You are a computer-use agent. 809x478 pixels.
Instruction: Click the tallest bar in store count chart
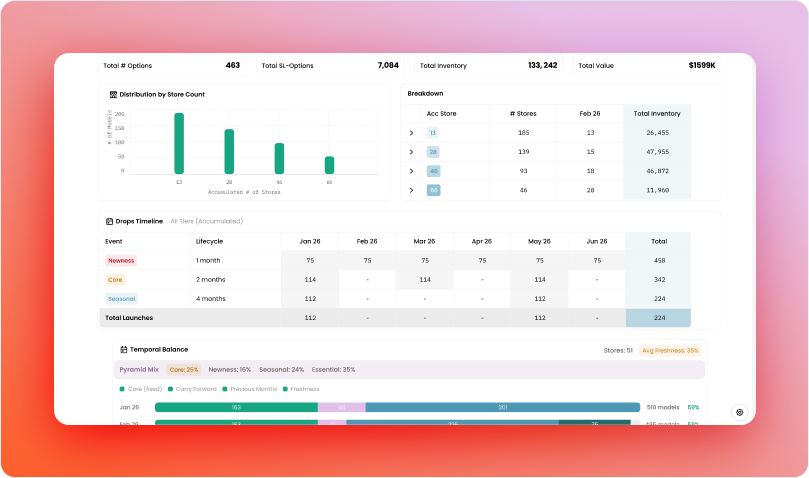pos(179,144)
